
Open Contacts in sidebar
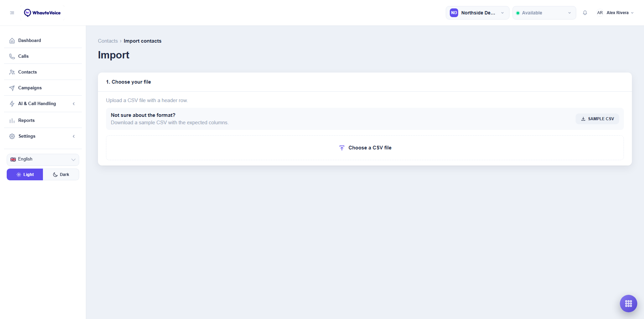click(x=43, y=72)
